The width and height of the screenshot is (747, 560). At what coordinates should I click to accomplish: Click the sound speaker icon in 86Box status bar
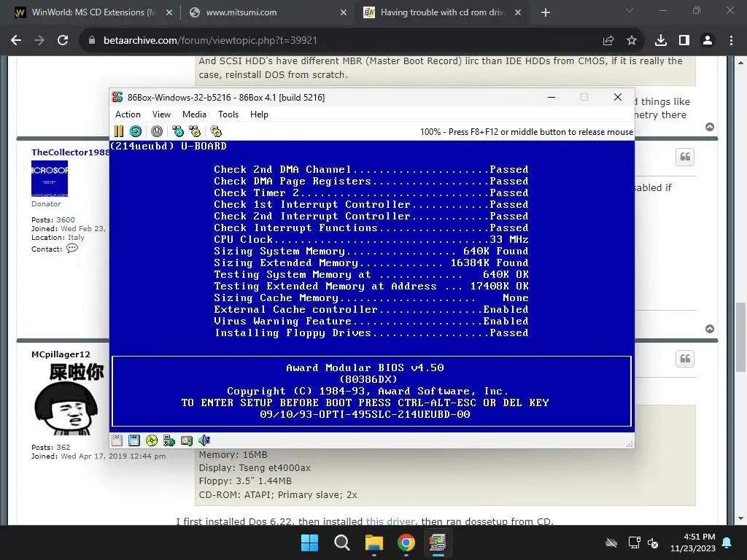(x=204, y=440)
